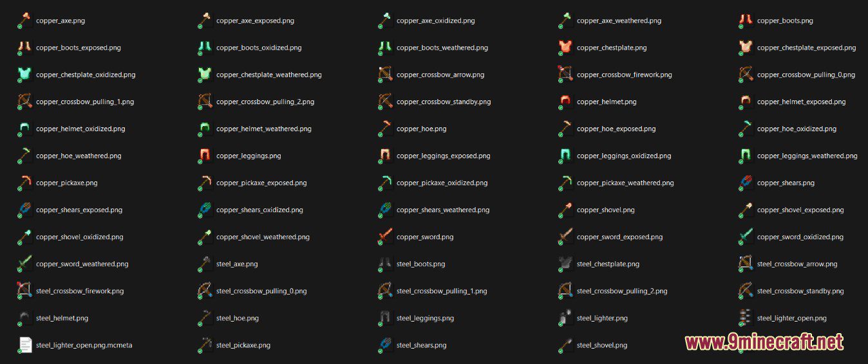Click the steel_crossbow_firework.png icon
This screenshot has height=364, width=868.
coord(24,291)
